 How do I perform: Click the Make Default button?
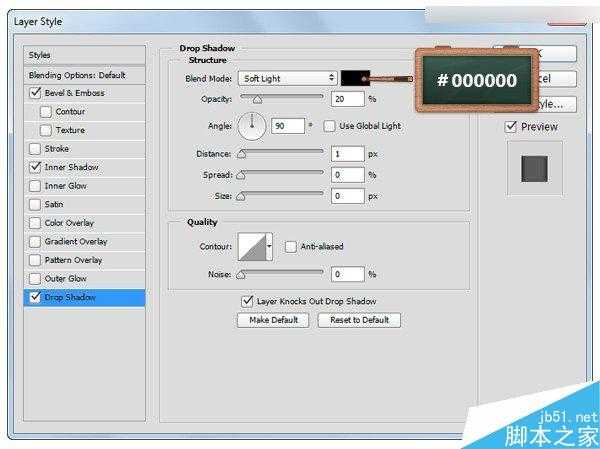coord(273,320)
